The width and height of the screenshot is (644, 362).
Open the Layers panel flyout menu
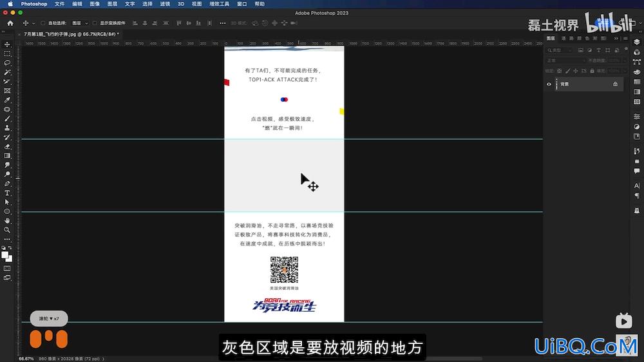click(x=625, y=38)
